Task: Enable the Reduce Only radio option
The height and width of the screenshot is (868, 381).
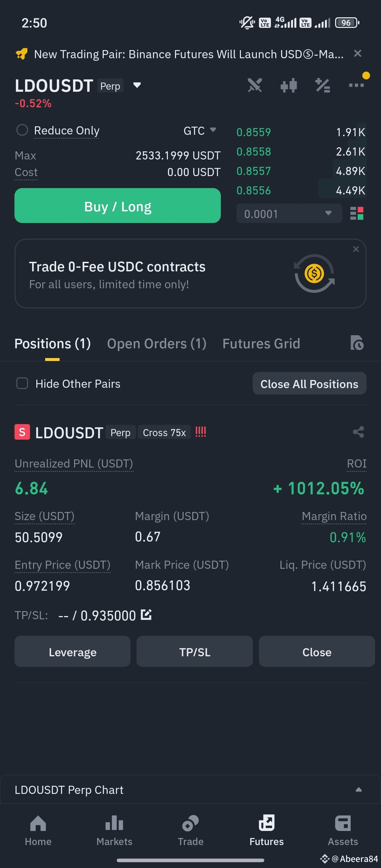Action: click(22, 130)
